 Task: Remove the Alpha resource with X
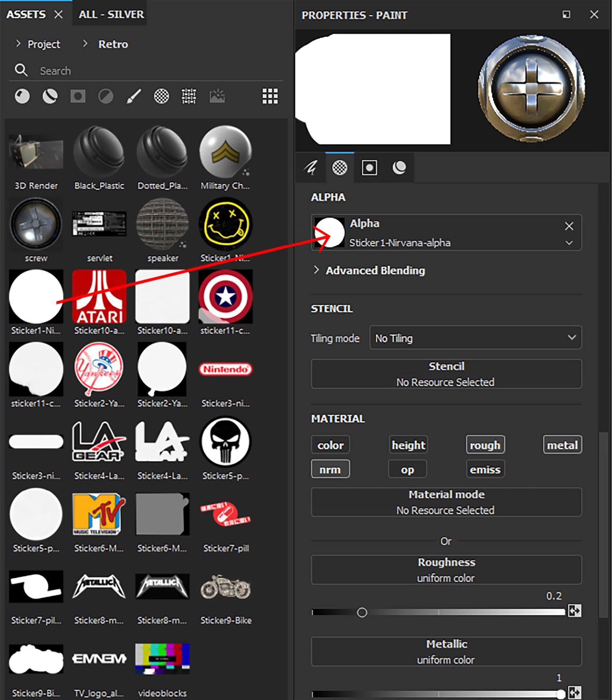[x=569, y=226]
